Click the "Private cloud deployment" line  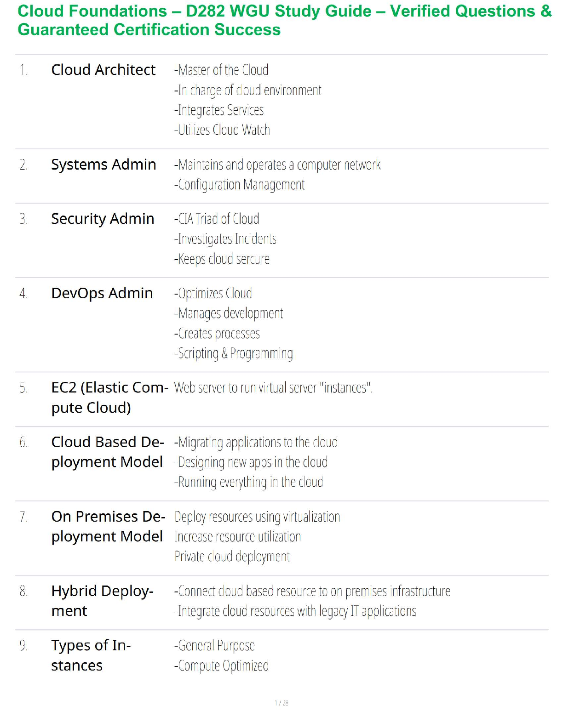coord(232,557)
